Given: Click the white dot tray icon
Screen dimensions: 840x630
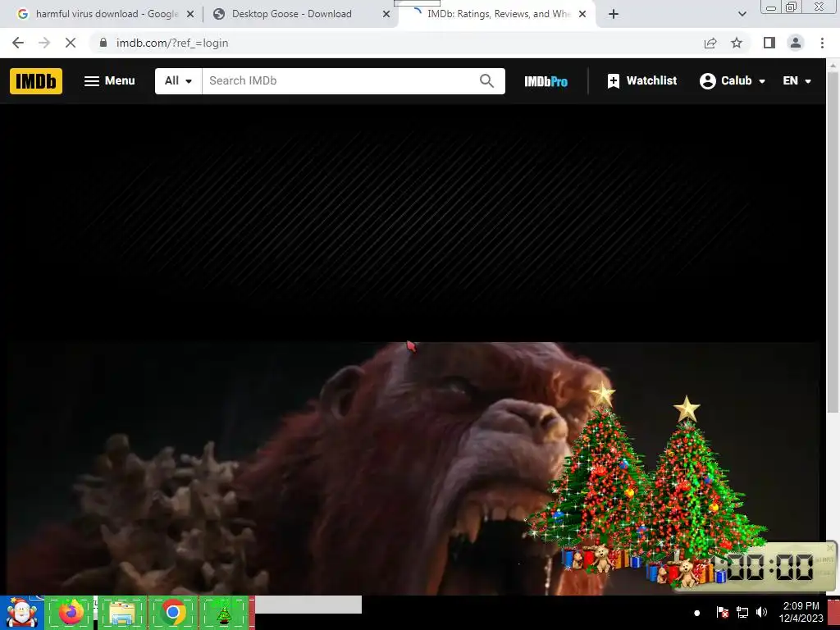Looking at the screenshot, I should tap(696, 613).
